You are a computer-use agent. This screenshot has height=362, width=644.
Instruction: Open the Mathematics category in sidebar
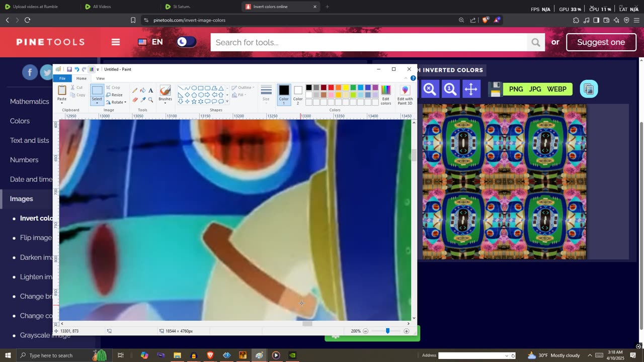click(30, 102)
